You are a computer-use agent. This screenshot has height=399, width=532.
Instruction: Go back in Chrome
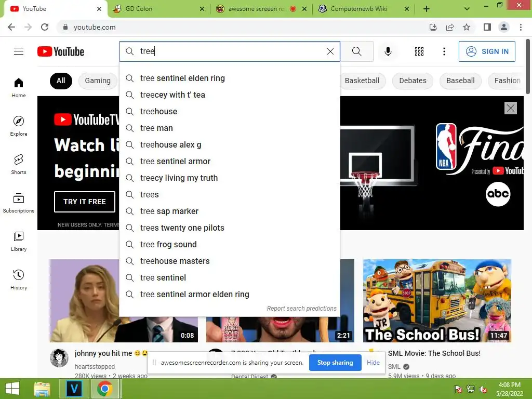11,27
